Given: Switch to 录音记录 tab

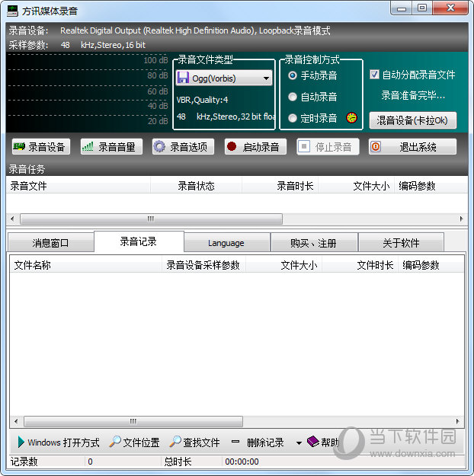Looking at the screenshot, I should (139, 241).
